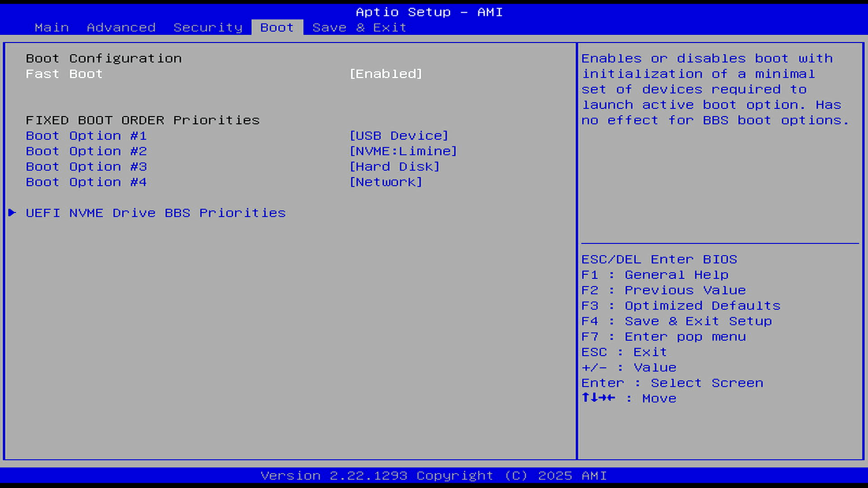Open the Save & Exit tab
This screenshot has height=488, width=868.
click(359, 28)
